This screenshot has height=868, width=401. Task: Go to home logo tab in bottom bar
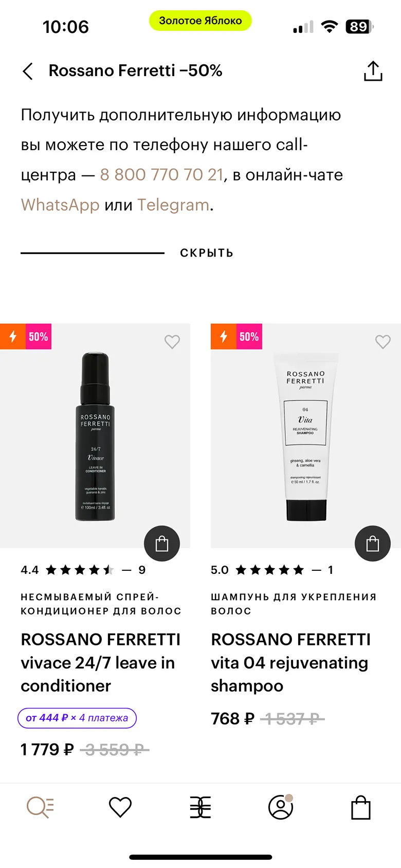tap(200, 807)
